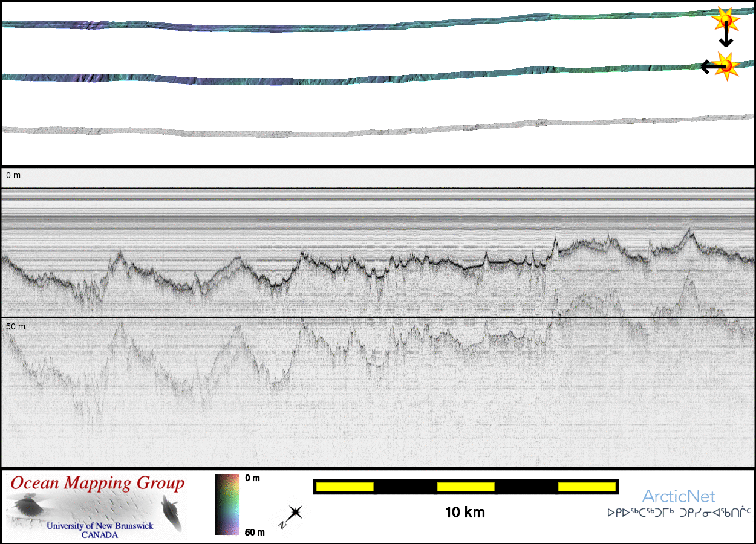The height and width of the screenshot is (544, 756).
Task: Click the "10 km" scale bar label
Action: click(464, 513)
